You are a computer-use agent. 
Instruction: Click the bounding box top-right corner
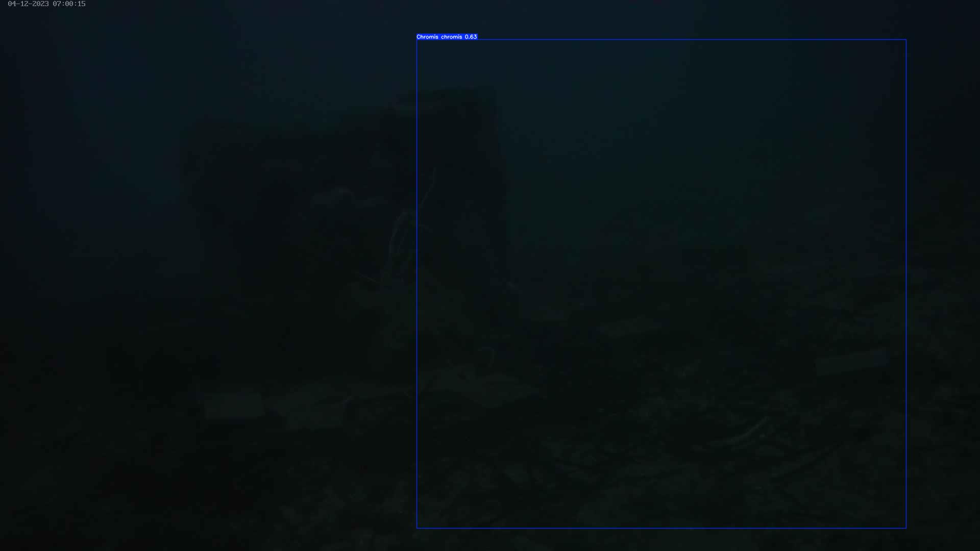906,40
